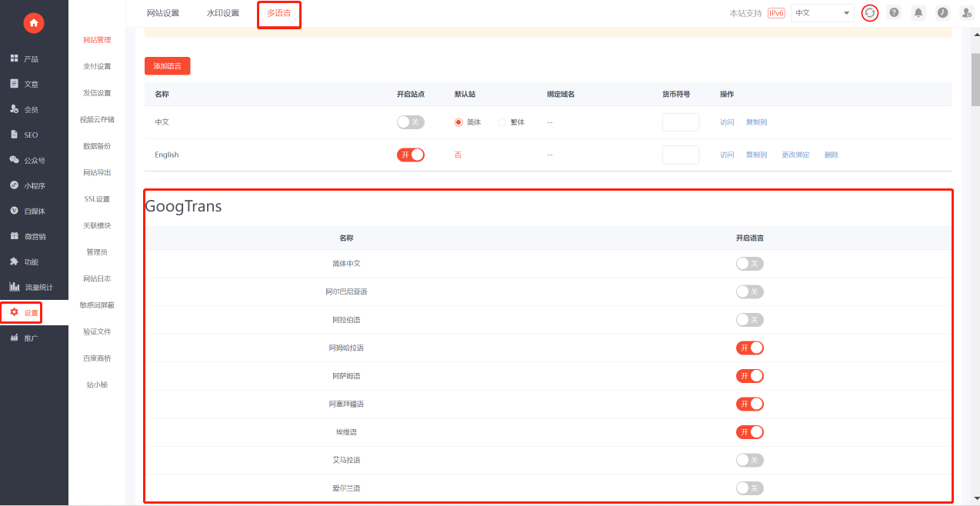Turn off the English site toggle
980x506 pixels.
(411, 155)
